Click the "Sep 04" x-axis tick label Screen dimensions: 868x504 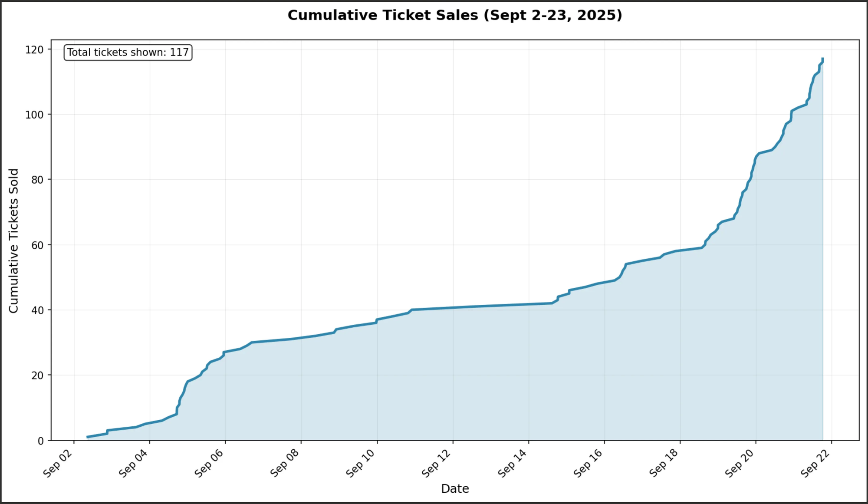tap(134, 463)
